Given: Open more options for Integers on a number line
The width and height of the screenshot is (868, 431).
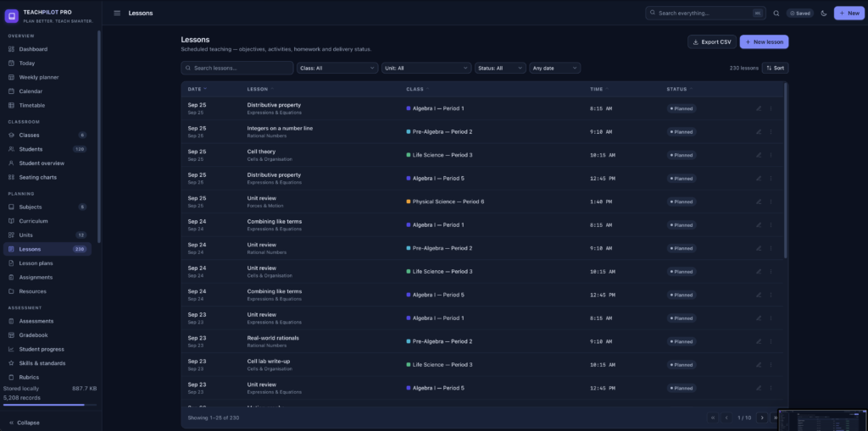Looking at the screenshot, I should [x=771, y=132].
